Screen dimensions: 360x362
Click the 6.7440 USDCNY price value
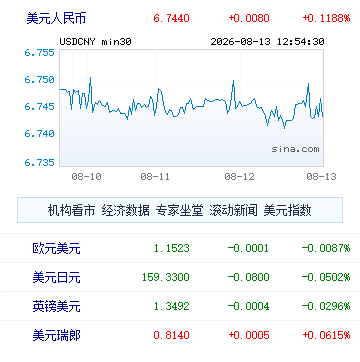(x=171, y=18)
